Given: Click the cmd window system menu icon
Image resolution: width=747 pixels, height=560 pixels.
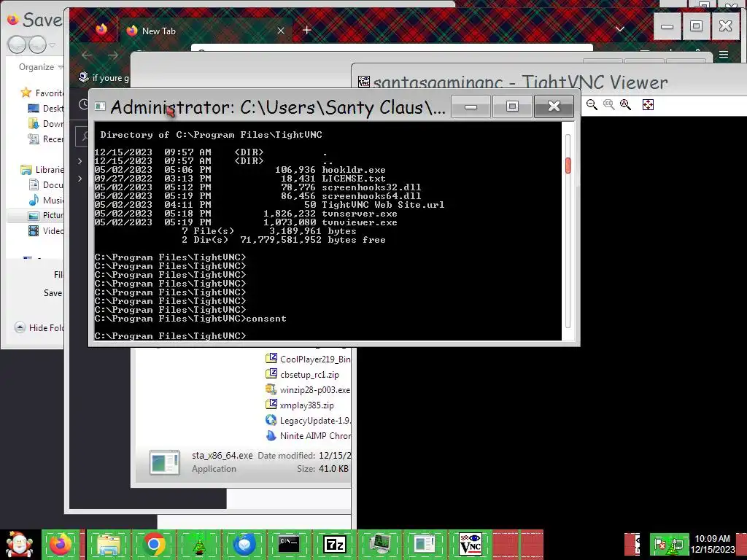Looking at the screenshot, I should (100, 106).
